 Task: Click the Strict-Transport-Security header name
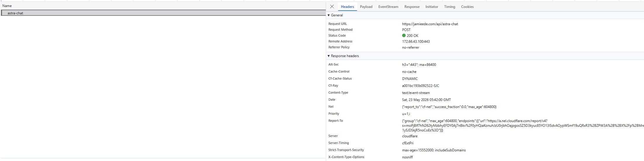tap(346, 150)
